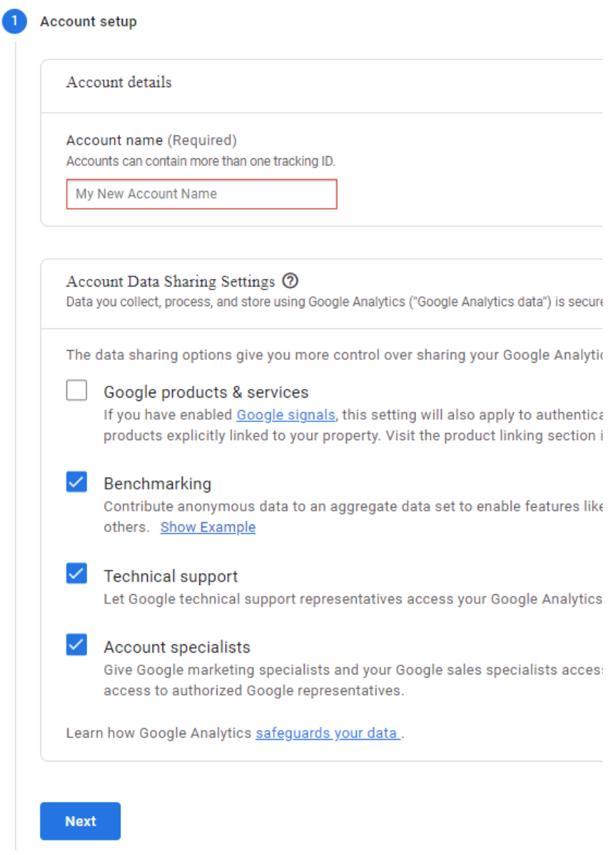This screenshot has width=616, height=855.
Task: Click the tracking ID helper text
Action: click(x=201, y=161)
